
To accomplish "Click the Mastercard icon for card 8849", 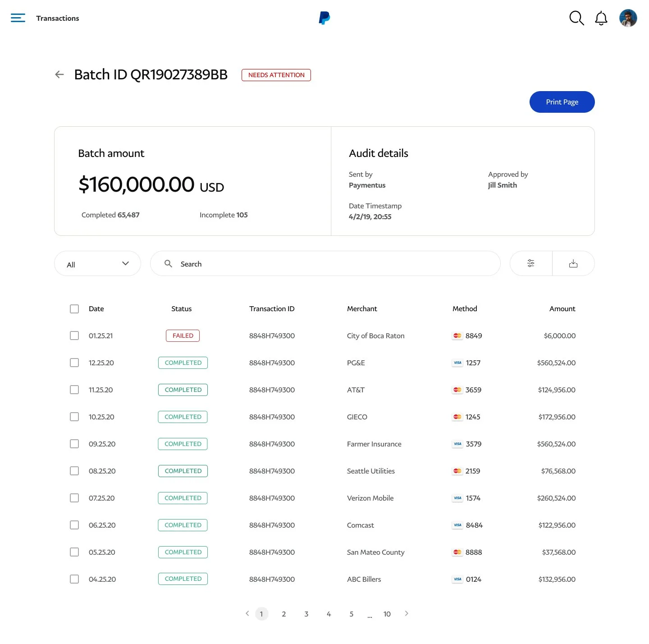I will [457, 336].
